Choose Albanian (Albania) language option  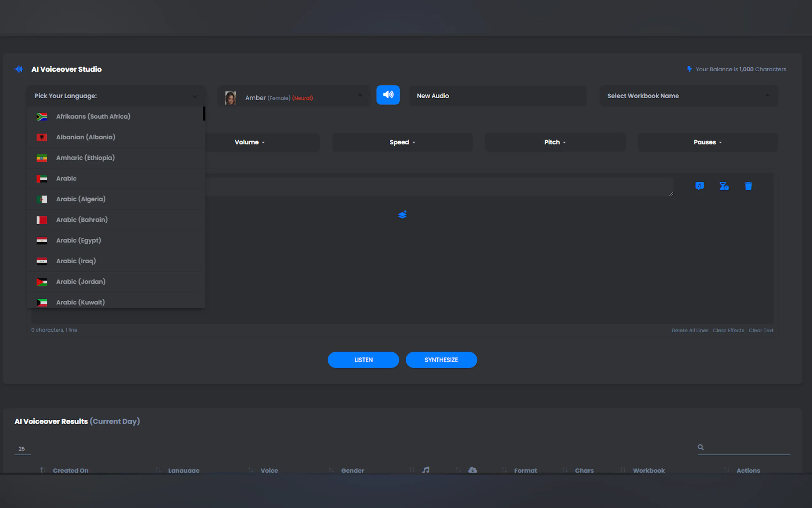click(x=86, y=137)
